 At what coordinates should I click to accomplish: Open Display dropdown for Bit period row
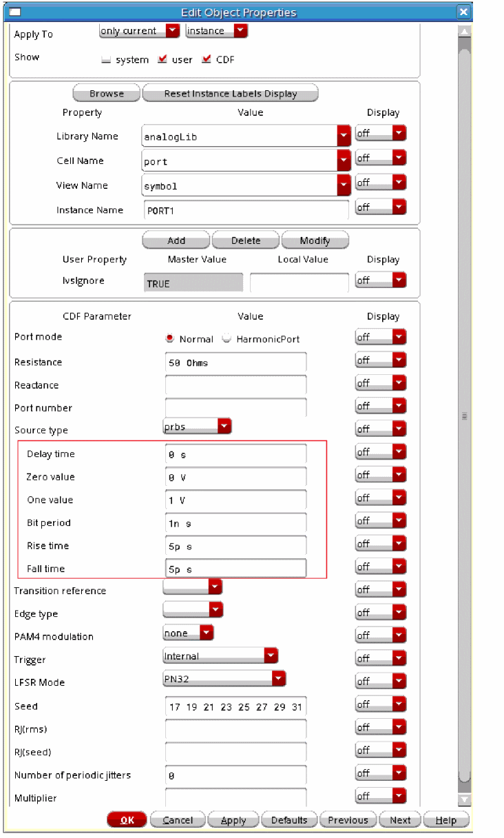click(x=381, y=520)
